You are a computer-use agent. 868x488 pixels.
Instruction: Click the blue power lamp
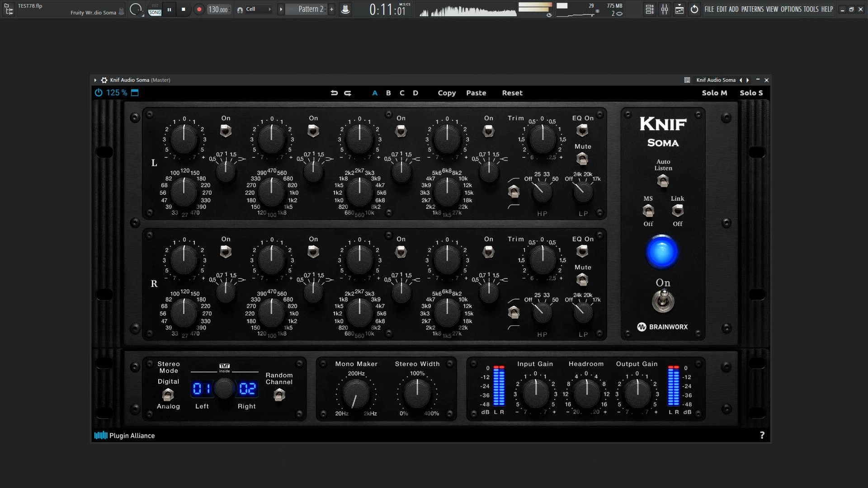(662, 252)
